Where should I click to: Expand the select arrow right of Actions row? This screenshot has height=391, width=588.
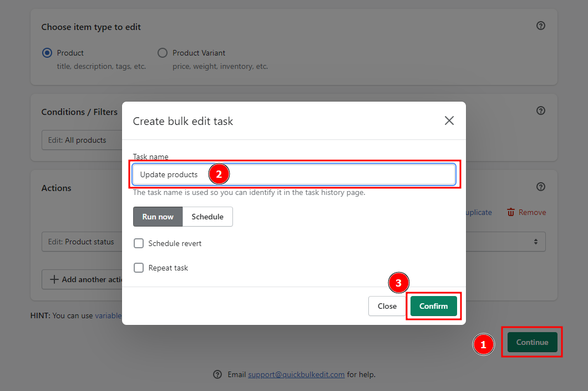pyautogui.click(x=535, y=242)
